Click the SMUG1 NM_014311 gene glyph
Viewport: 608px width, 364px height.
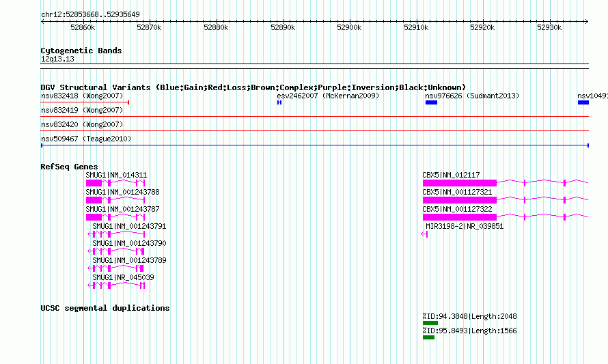pos(115,183)
